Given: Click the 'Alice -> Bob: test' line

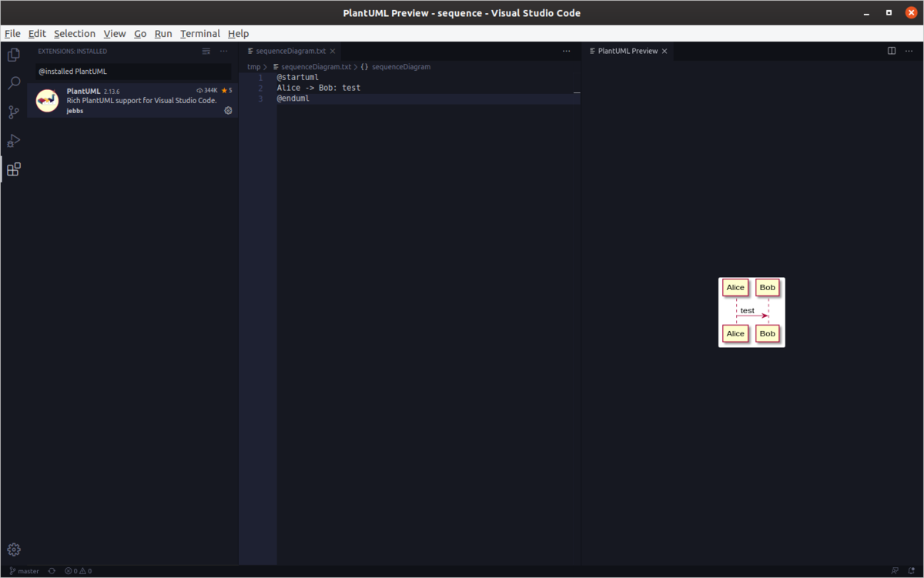Looking at the screenshot, I should click(319, 88).
